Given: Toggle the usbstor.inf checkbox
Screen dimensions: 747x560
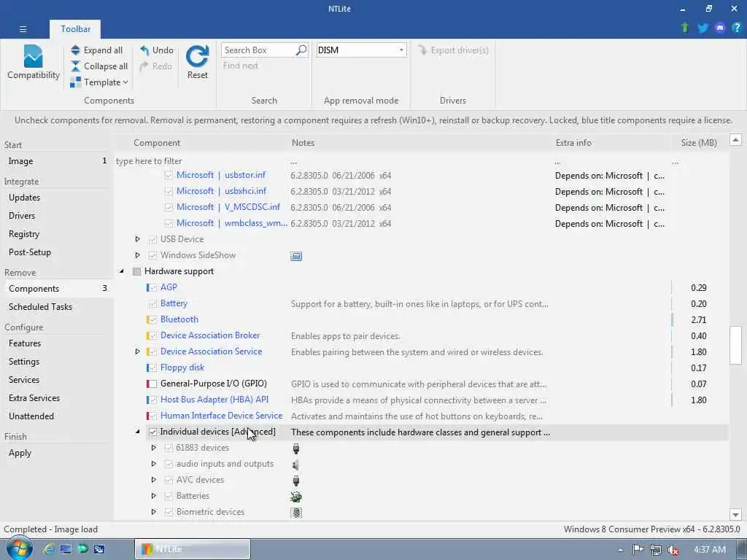Looking at the screenshot, I should pos(169,175).
